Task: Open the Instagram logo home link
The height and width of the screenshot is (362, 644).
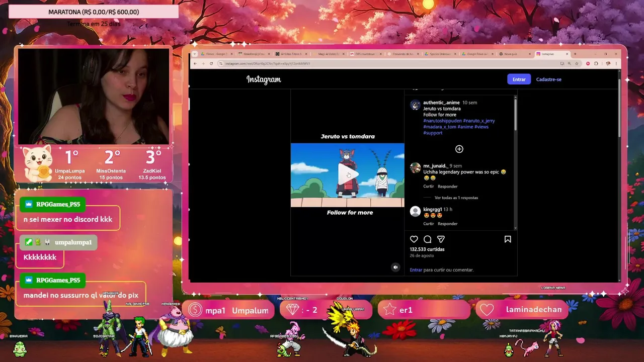Action: [x=264, y=79]
